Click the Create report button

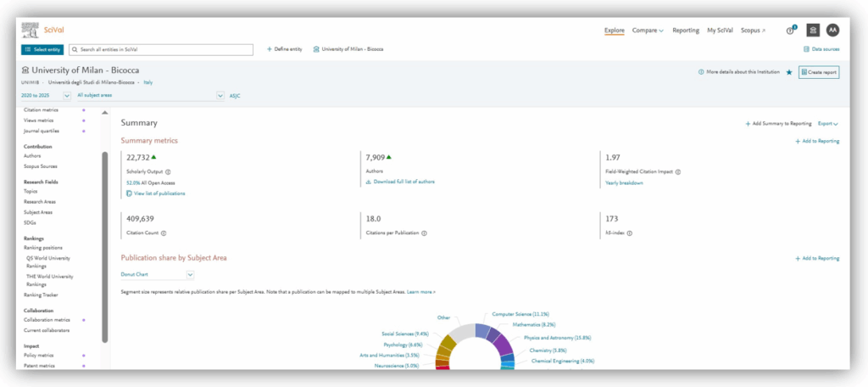819,73
